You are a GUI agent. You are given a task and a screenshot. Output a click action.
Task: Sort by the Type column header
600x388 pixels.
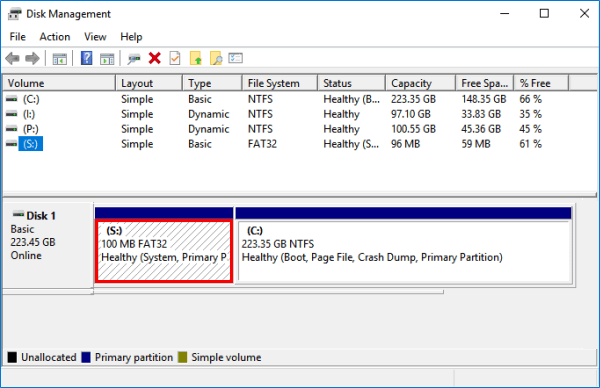click(212, 83)
